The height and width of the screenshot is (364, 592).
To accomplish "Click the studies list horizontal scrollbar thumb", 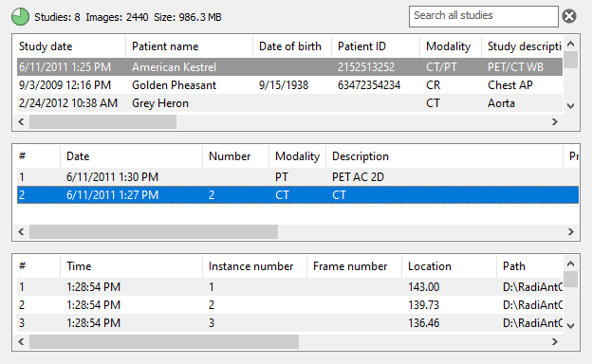I will tap(102, 122).
